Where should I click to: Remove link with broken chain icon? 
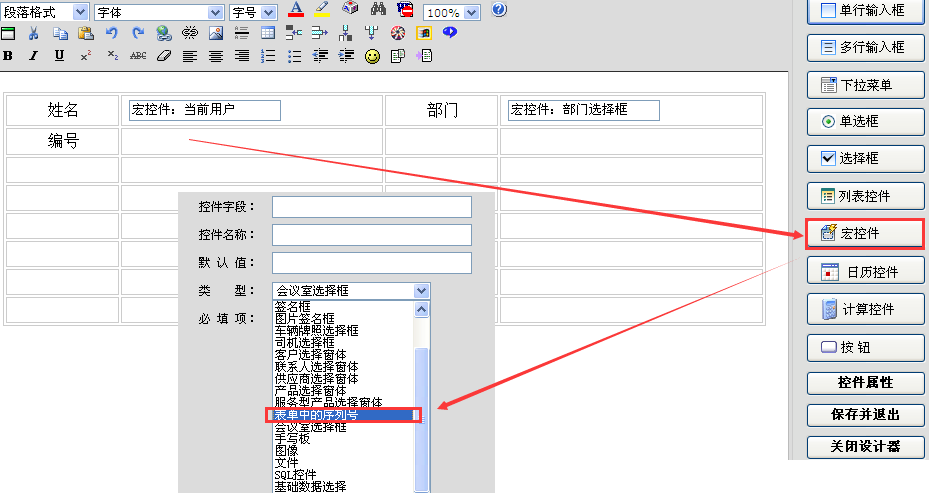[x=190, y=33]
